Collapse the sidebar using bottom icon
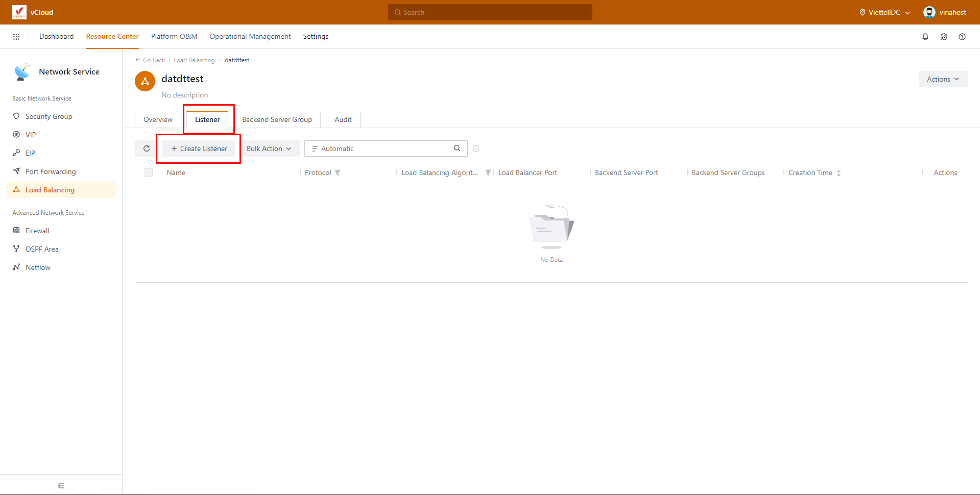Image resolution: width=980 pixels, height=495 pixels. [x=61, y=486]
